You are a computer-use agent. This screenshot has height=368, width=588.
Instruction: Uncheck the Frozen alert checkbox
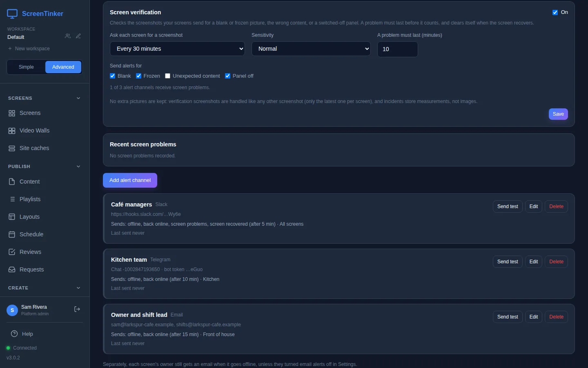(x=138, y=76)
